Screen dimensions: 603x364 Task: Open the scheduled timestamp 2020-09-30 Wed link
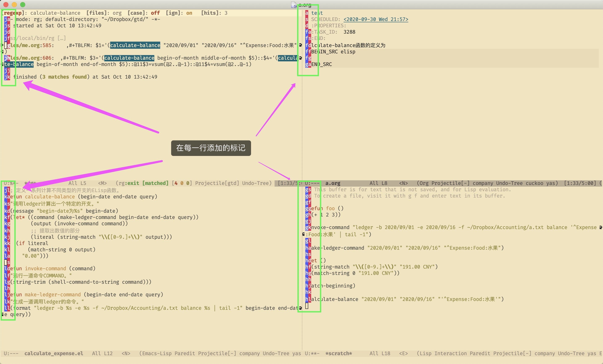click(x=376, y=19)
